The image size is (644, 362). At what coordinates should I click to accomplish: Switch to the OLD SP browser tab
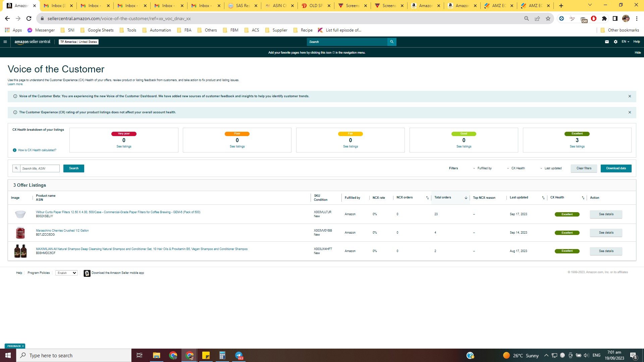click(x=316, y=6)
